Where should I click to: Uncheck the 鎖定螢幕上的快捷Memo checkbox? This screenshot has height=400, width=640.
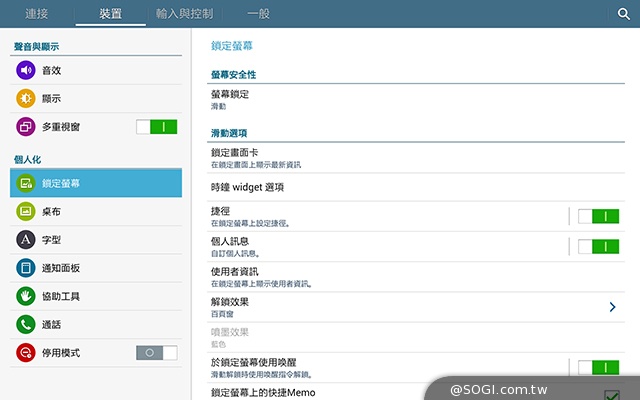pyautogui.click(x=612, y=395)
